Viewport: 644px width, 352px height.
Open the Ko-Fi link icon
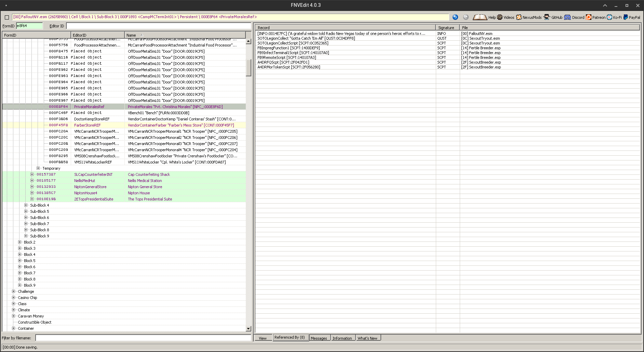click(609, 17)
